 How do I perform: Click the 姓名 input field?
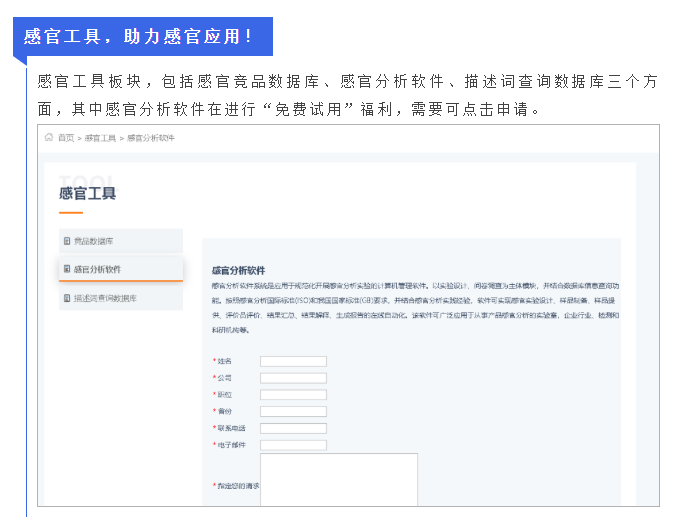pos(293,361)
